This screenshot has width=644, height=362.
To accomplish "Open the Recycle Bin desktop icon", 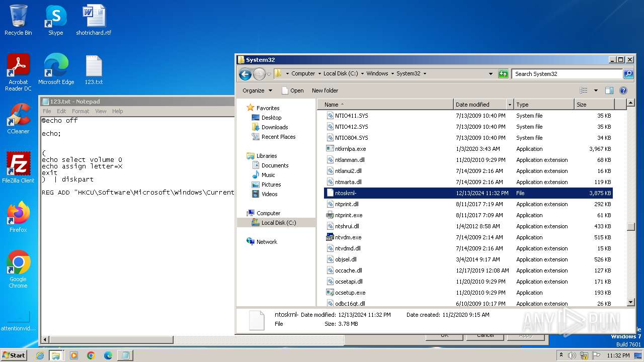I will click(18, 20).
